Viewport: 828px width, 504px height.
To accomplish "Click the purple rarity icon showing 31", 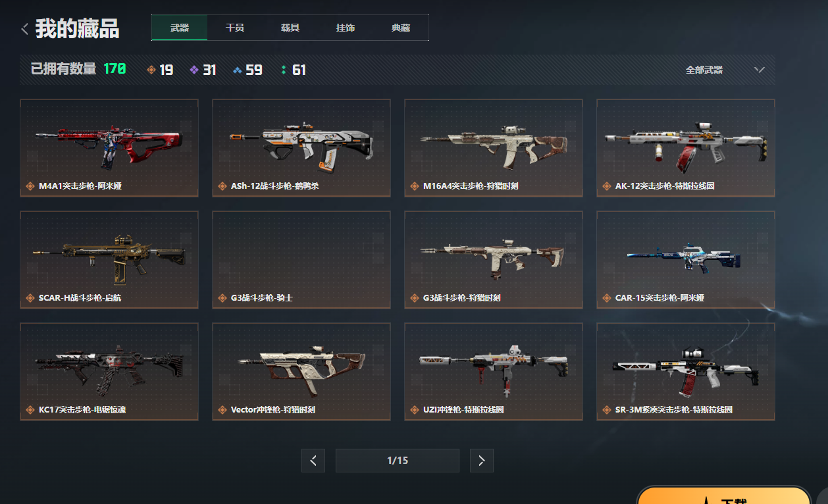I will [x=194, y=70].
